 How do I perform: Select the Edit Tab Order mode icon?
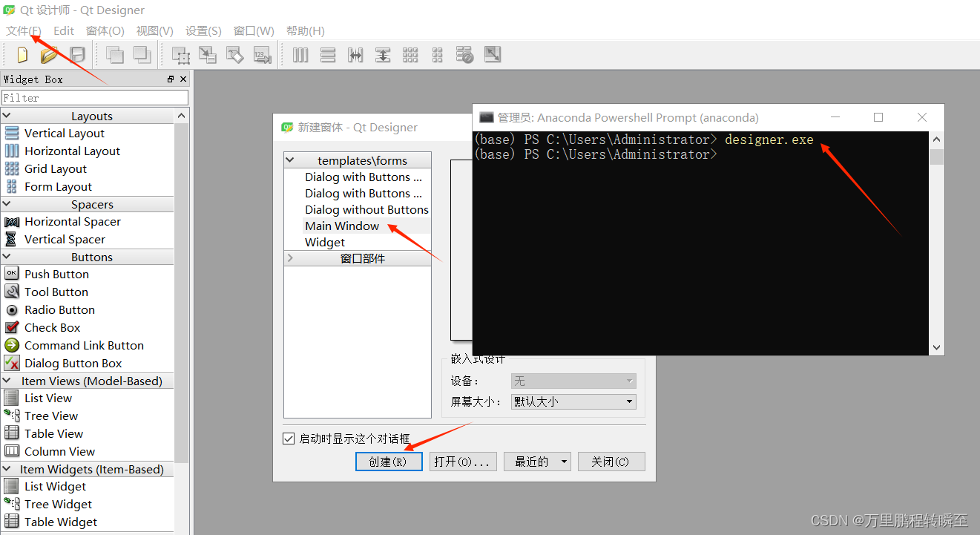click(x=262, y=54)
